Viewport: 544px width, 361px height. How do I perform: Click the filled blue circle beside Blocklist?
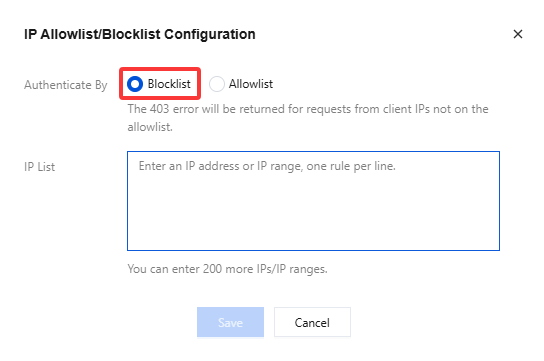click(135, 84)
